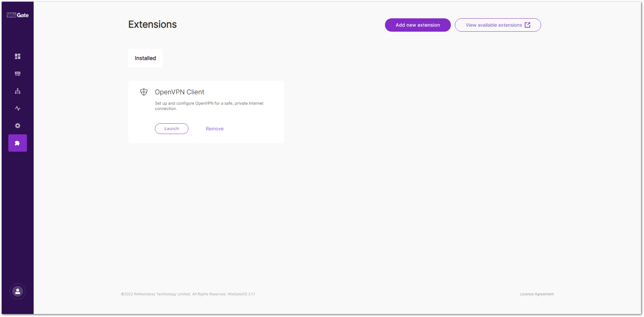644x317 pixels.
Task: Click the Extensions page heading
Action: 153,24
